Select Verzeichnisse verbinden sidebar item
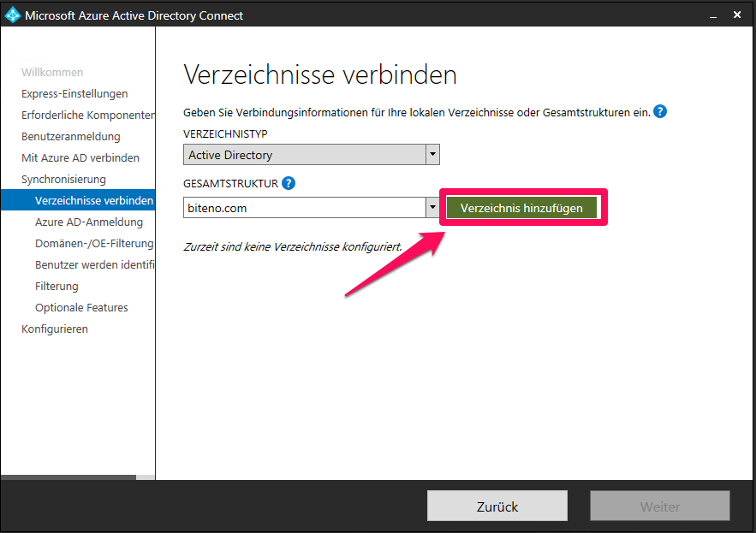Screen dimensions: 756x533 pyautogui.click(x=78, y=200)
